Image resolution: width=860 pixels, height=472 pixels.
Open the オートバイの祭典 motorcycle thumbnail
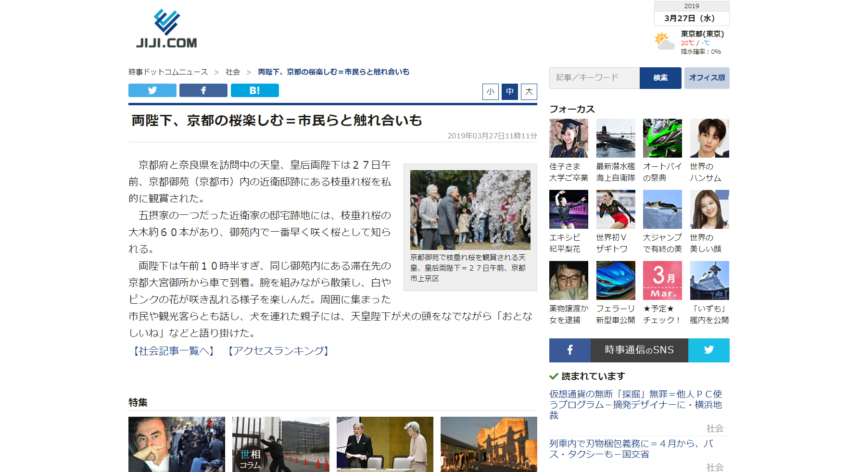[661, 138]
